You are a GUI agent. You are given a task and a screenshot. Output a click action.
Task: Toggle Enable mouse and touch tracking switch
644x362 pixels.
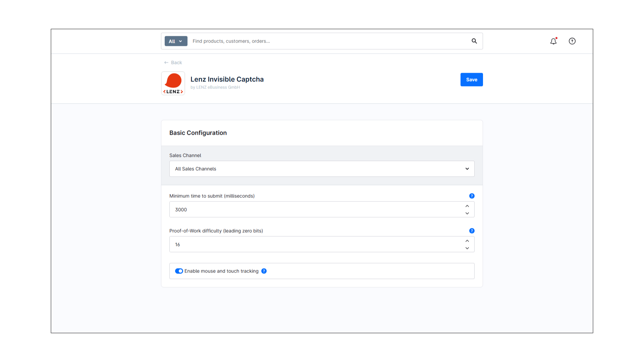point(179,271)
